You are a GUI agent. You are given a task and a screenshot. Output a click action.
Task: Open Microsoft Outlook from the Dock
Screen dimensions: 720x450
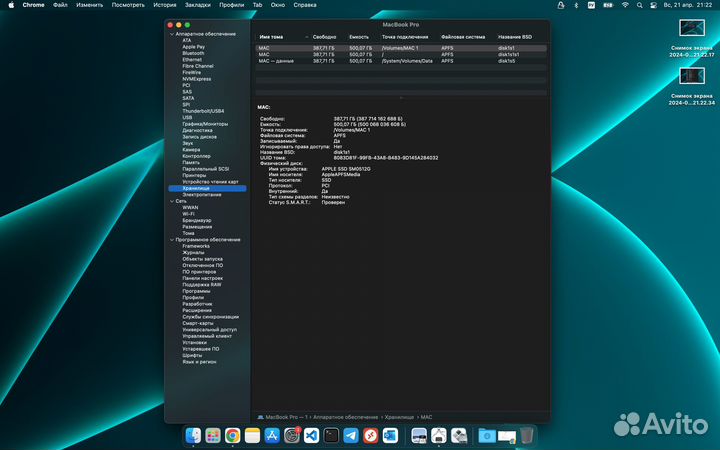click(x=390, y=435)
